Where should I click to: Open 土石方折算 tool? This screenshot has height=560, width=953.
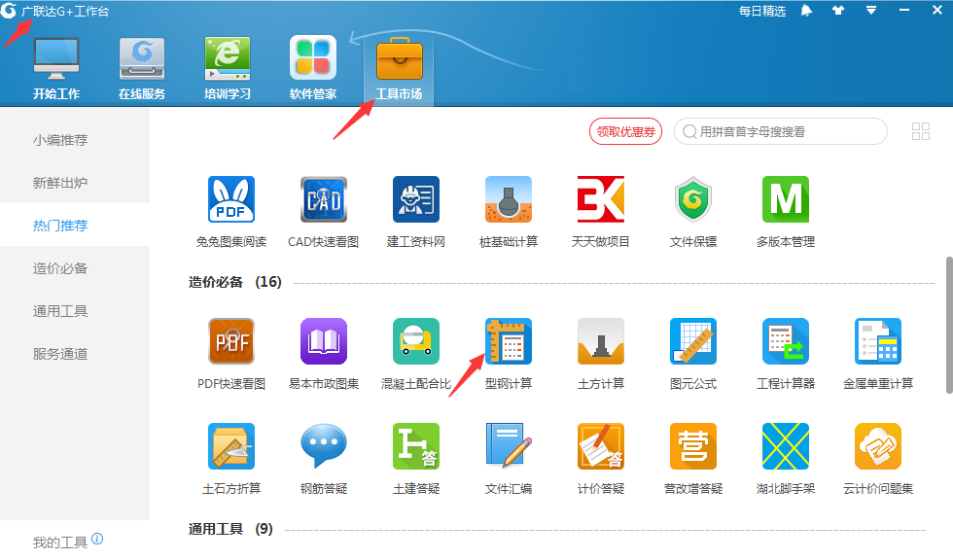coord(231,446)
